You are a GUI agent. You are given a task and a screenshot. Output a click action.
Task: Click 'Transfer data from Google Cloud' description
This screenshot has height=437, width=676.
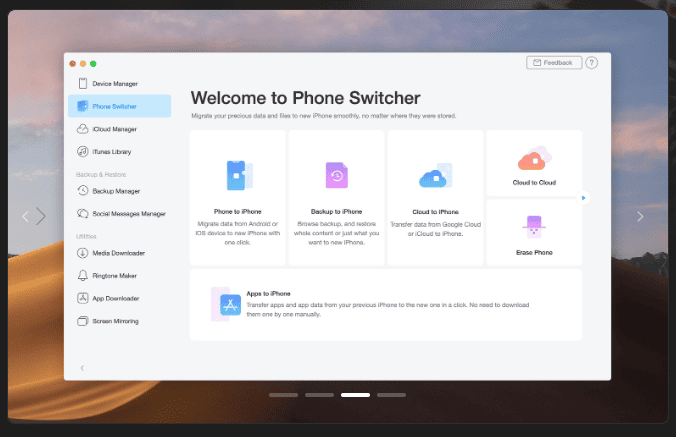coord(435,229)
